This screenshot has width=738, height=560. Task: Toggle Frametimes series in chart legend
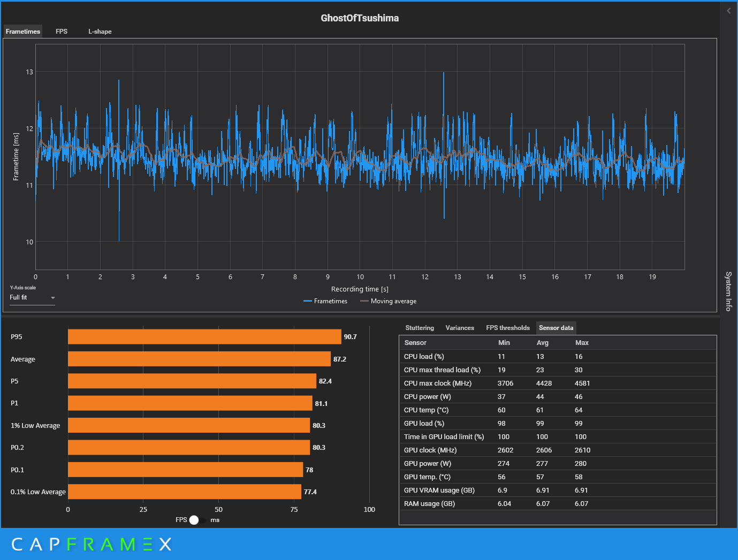(325, 301)
